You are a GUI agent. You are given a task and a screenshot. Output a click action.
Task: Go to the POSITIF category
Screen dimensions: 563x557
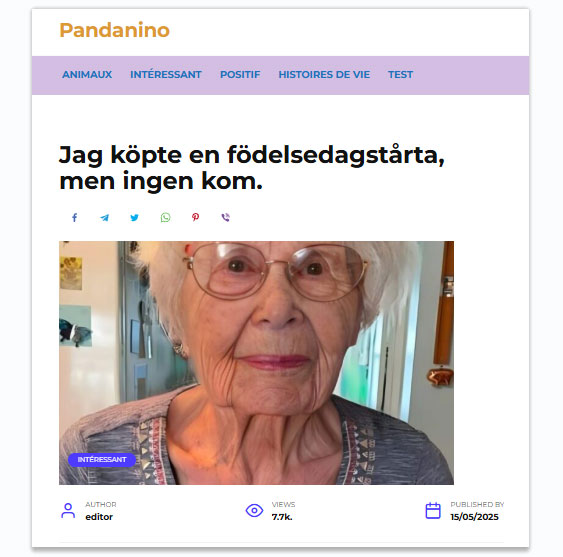point(240,75)
